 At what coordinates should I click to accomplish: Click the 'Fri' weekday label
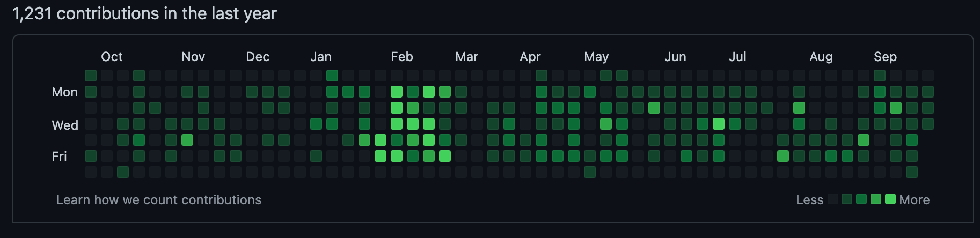[59, 157]
